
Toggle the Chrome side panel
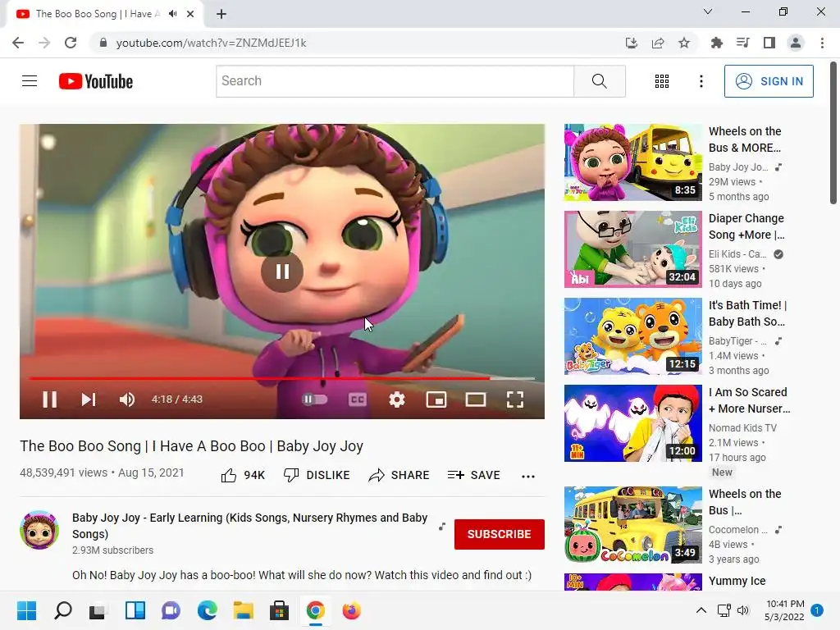[x=769, y=43]
